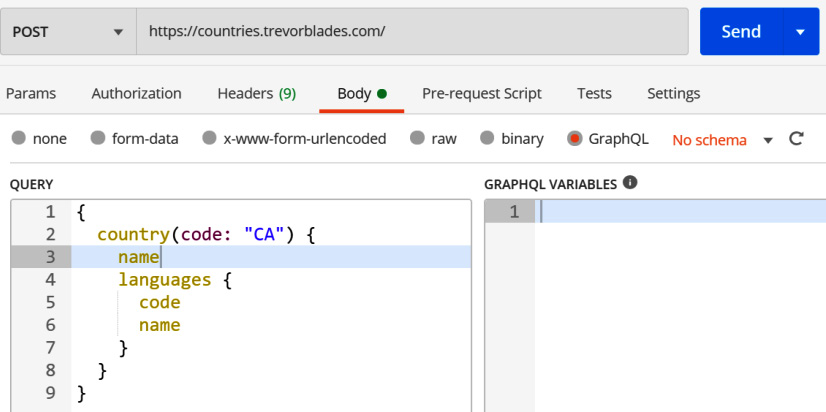The image size is (826, 412).
Task: Switch to Pre-request Script tab
Action: 481,94
